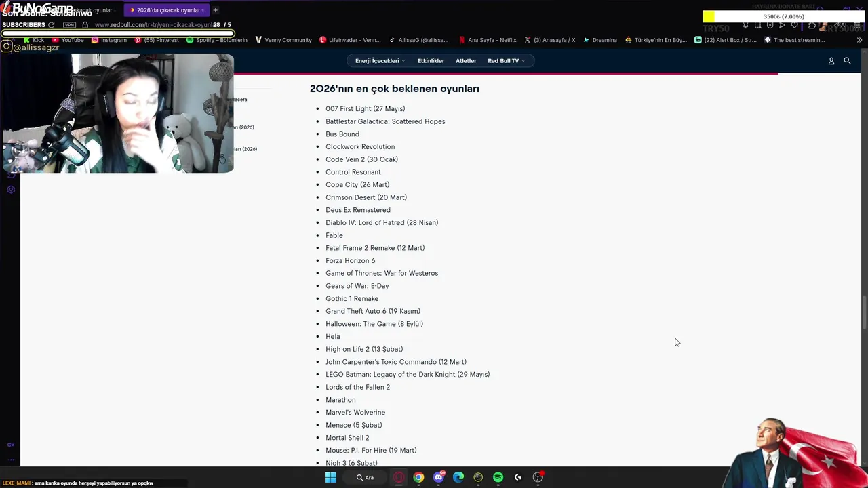Screen dimensions: 868x488
Task: Open the Türkiye'nin En Büy... bookmark
Action: pos(656,40)
